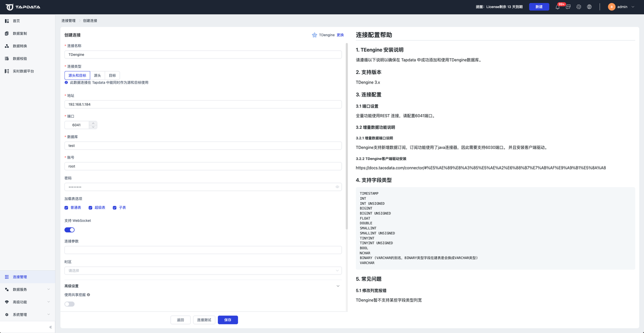Collapse sidebar with double chevron icon

[50, 327]
